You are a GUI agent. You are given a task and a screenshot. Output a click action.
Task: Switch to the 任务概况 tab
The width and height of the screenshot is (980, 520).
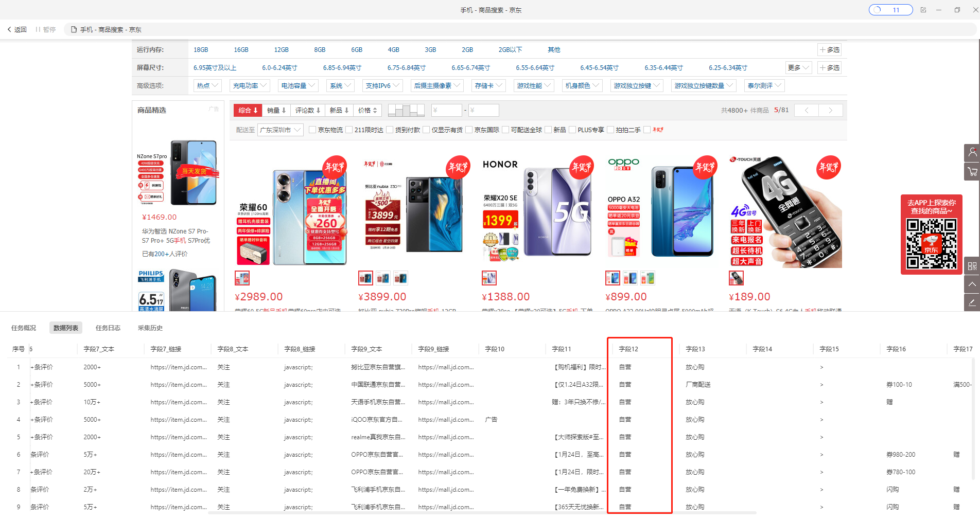[24, 328]
